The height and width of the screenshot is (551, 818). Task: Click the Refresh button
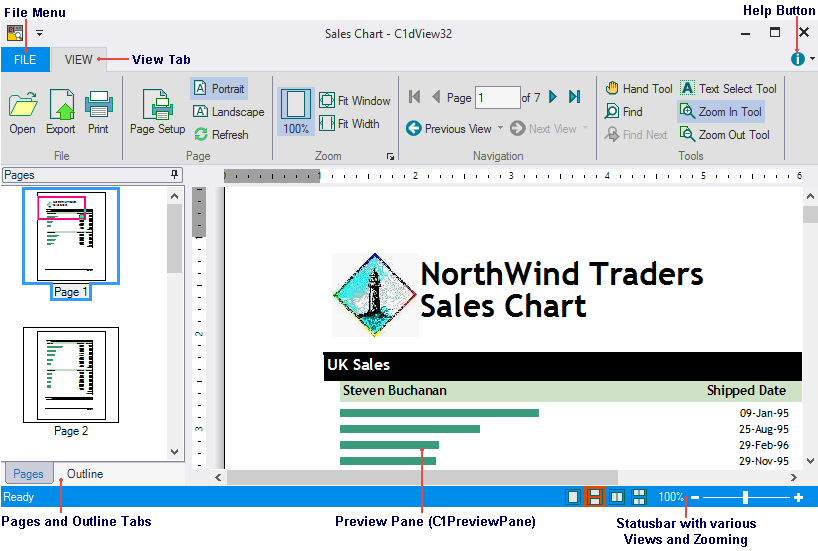[x=221, y=135]
